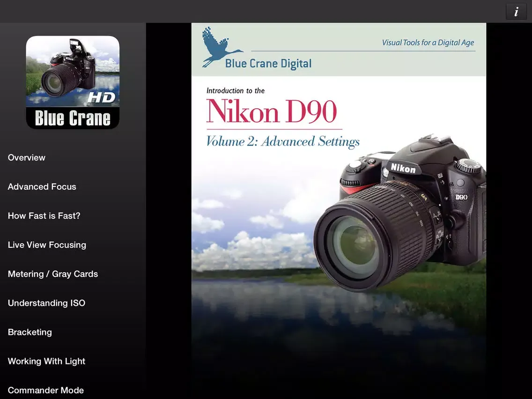The image size is (532, 399).
Task: Select Working With Light
Action: [46, 361]
